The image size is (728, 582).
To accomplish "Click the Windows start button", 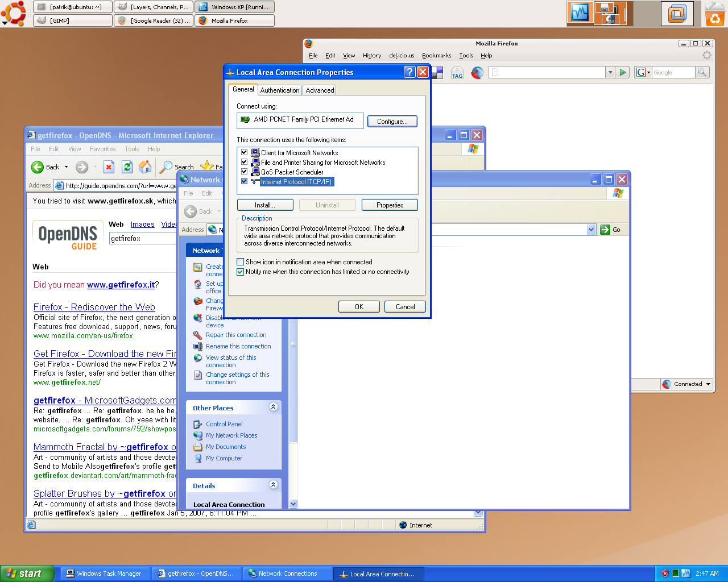I will (x=28, y=573).
